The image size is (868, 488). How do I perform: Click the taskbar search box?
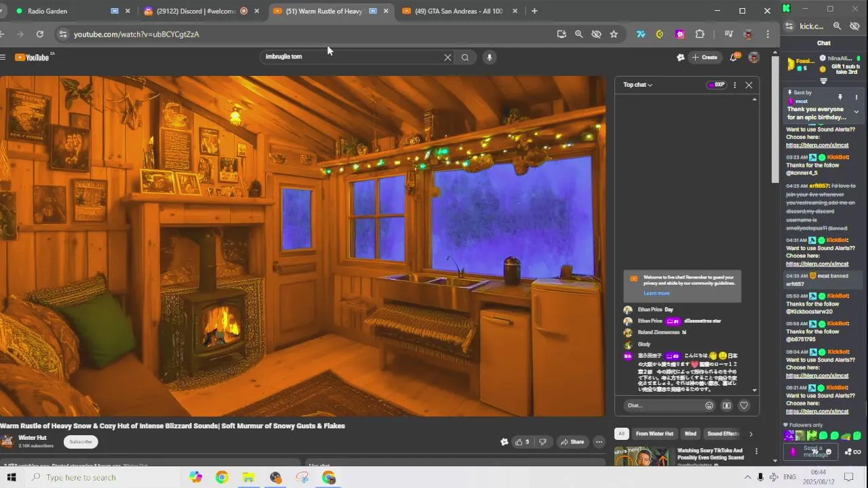click(x=102, y=477)
